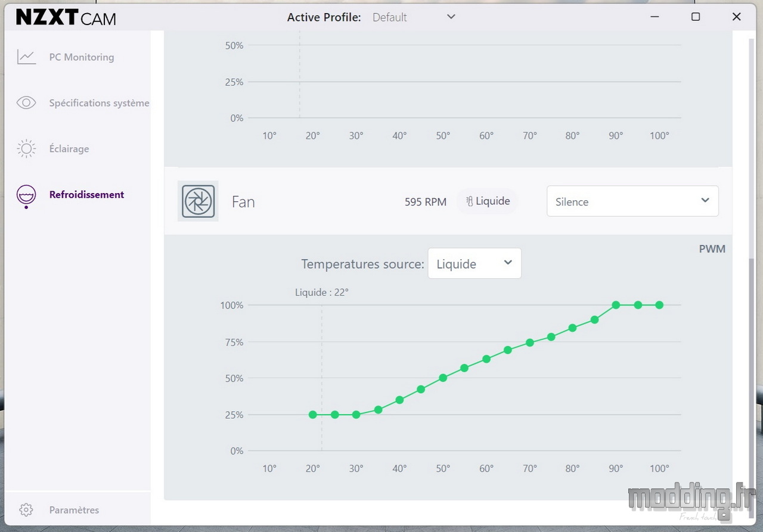
Task: Minimize the NZXT CAM window
Action: 654,17
